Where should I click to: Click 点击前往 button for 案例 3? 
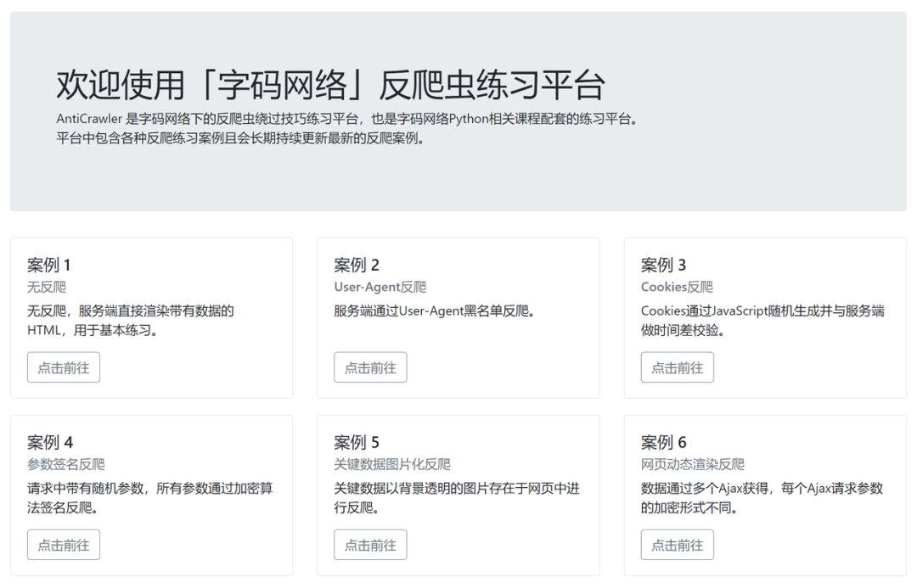click(677, 367)
